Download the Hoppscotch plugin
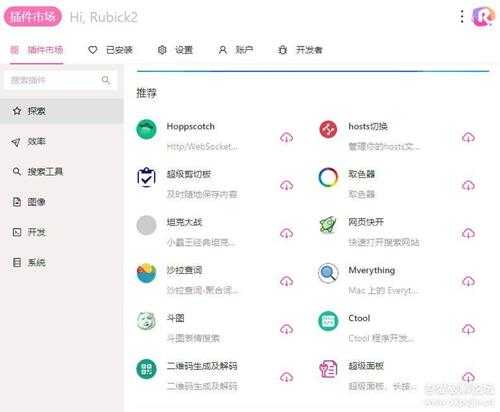Screen dimensions: 500x412 pyautogui.click(x=286, y=137)
